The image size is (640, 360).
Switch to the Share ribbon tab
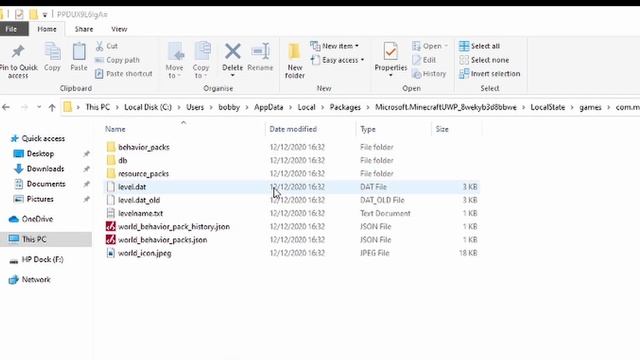(84, 29)
